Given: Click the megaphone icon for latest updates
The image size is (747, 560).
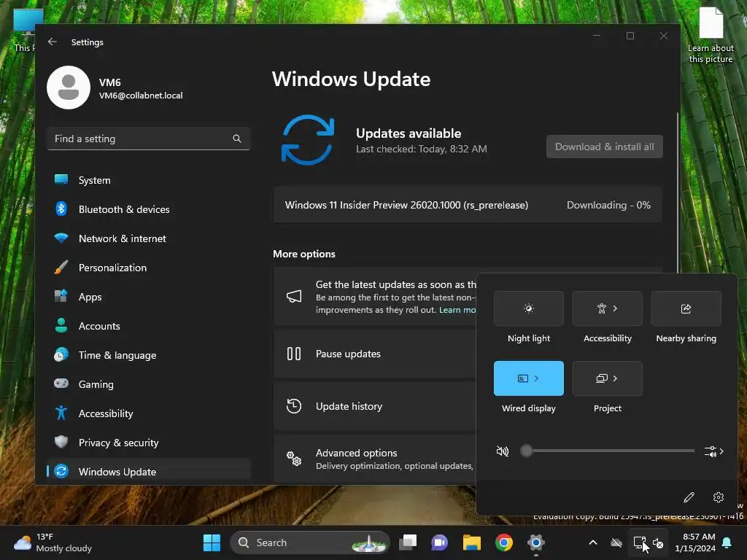Looking at the screenshot, I should click(294, 297).
